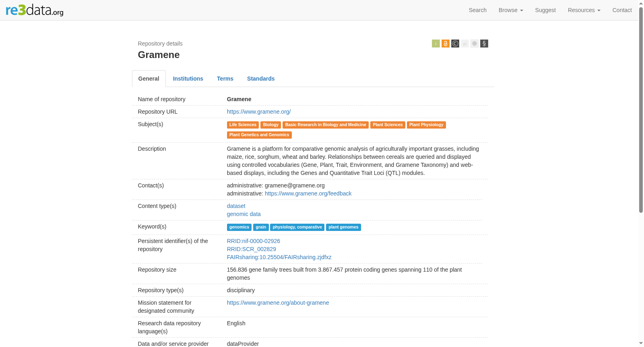Click the Biology subject tag

click(x=271, y=125)
